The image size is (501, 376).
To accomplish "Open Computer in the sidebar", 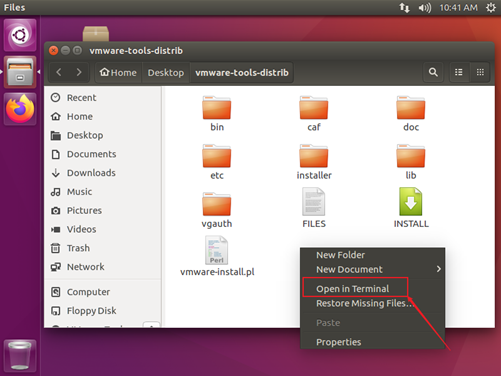I will click(103, 292).
